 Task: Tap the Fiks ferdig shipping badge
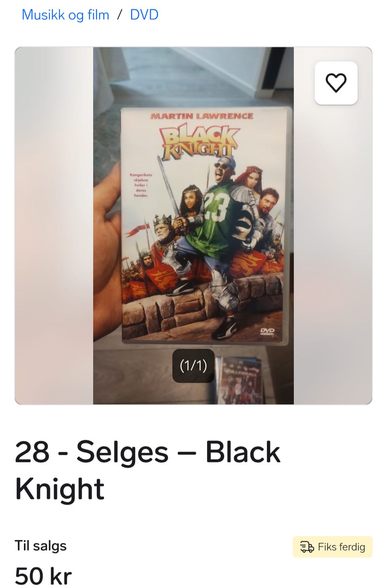click(x=333, y=547)
